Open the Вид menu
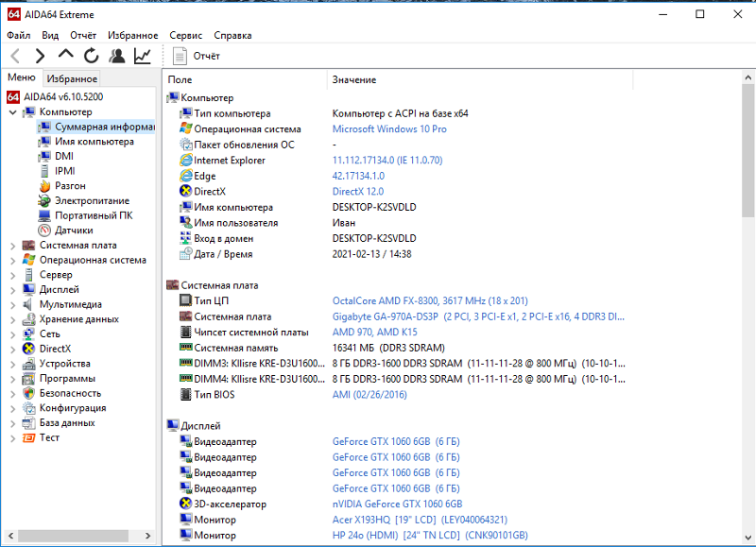Image resolution: width=756 pixels, height=547 pixels. pyautogui.click(x=50, y=35)
